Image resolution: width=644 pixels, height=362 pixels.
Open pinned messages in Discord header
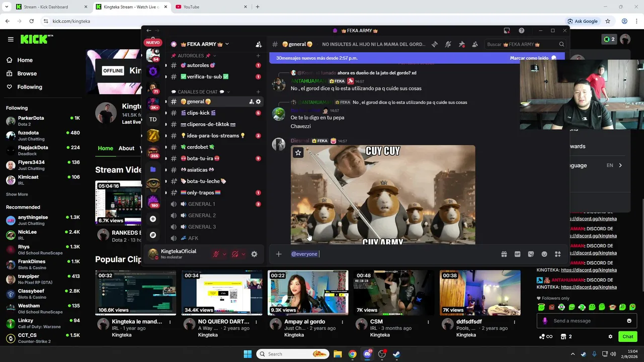[461, 44]
